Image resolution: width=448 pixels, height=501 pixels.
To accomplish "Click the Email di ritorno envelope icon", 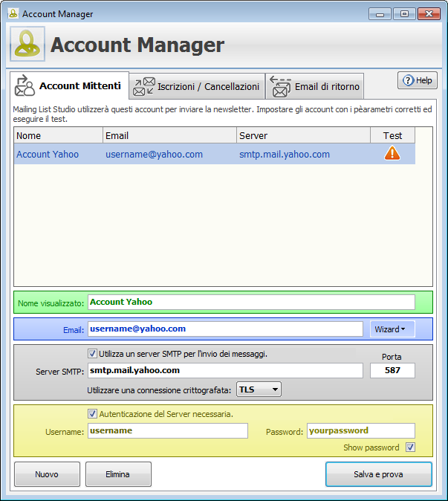I will [x=280, y=86].
